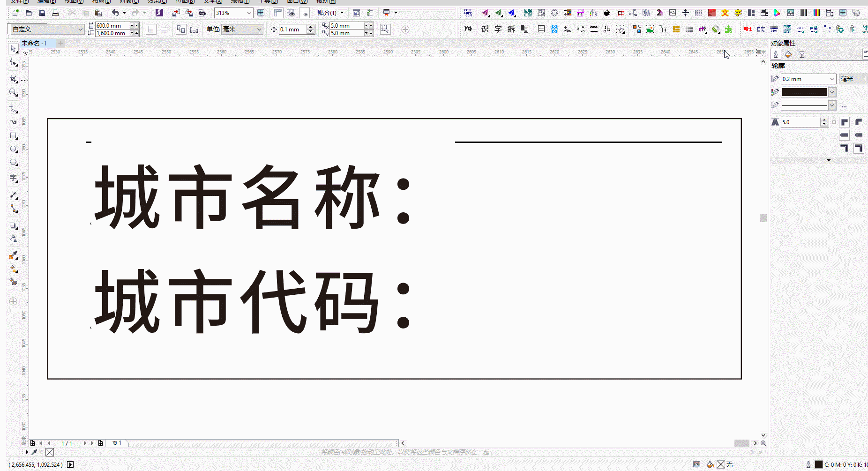
Task: Click the page width 600.0 mm field
Action: pos(112,26)
